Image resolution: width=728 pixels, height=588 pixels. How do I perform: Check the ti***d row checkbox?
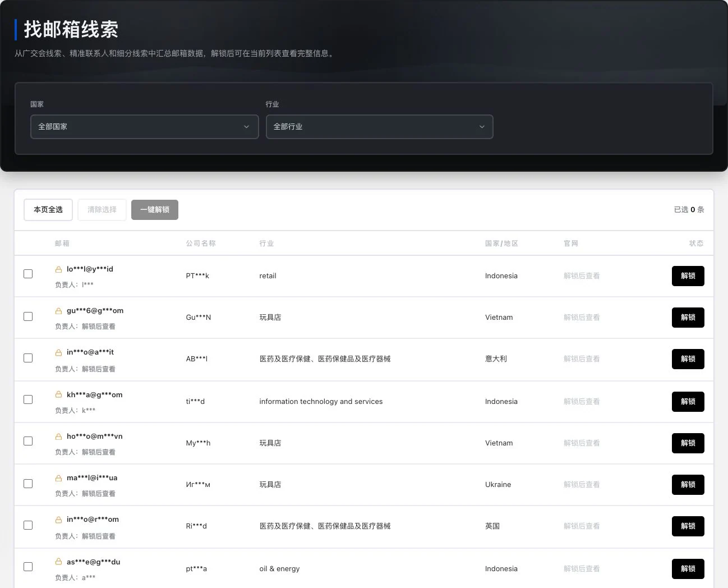pyautogui.click(x=28, y=399)
